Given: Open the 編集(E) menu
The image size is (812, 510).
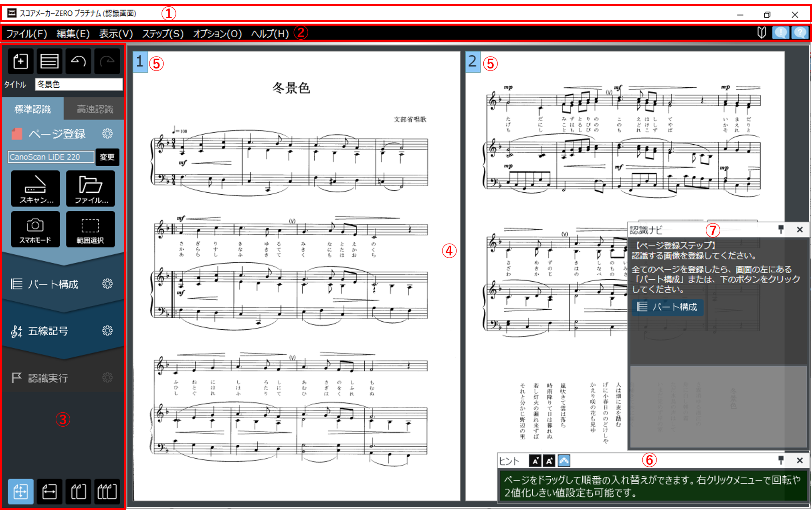Looking at the screenshot, I should coord(73,34).
